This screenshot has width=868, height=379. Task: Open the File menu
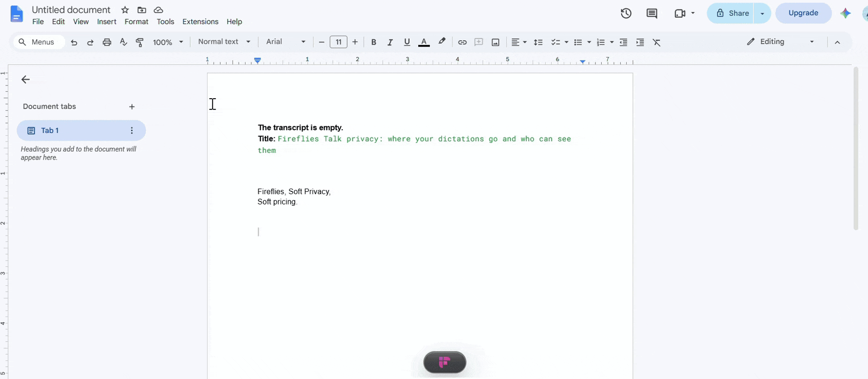(38, 22)
